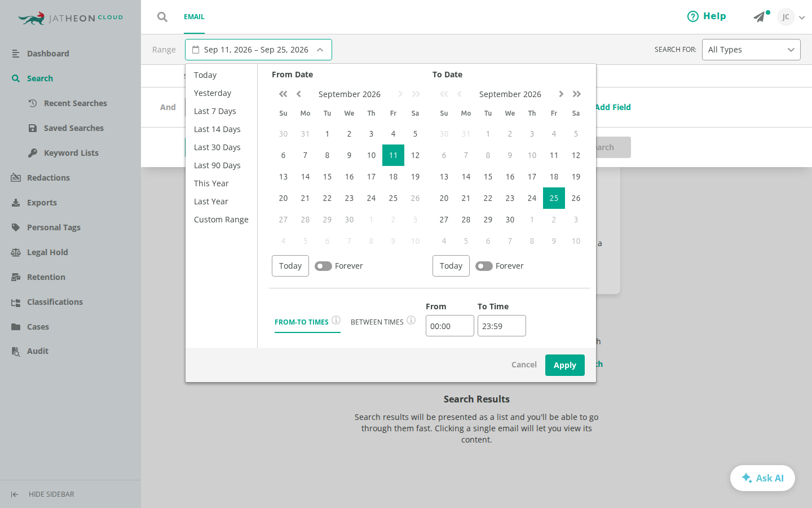Screen dimensions: 812x508
Task: Switch to Between Times tab
Action: (377, 322)
